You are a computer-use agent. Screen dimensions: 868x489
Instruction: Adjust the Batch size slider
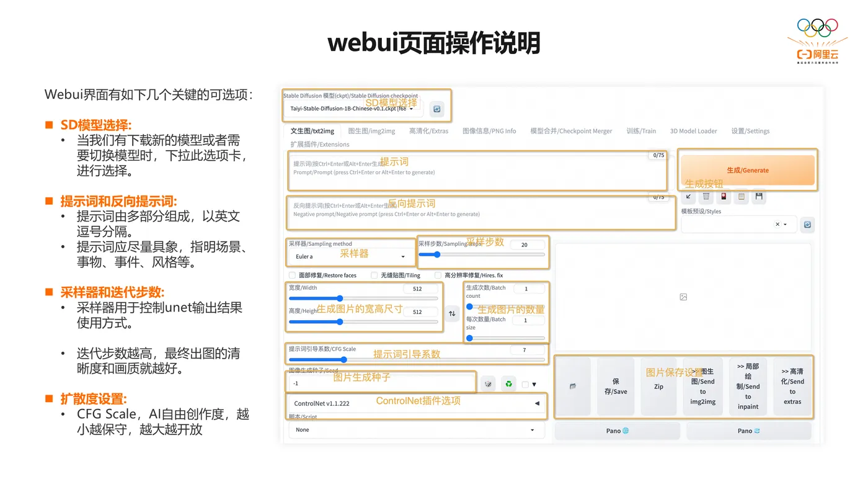point(506,338)
